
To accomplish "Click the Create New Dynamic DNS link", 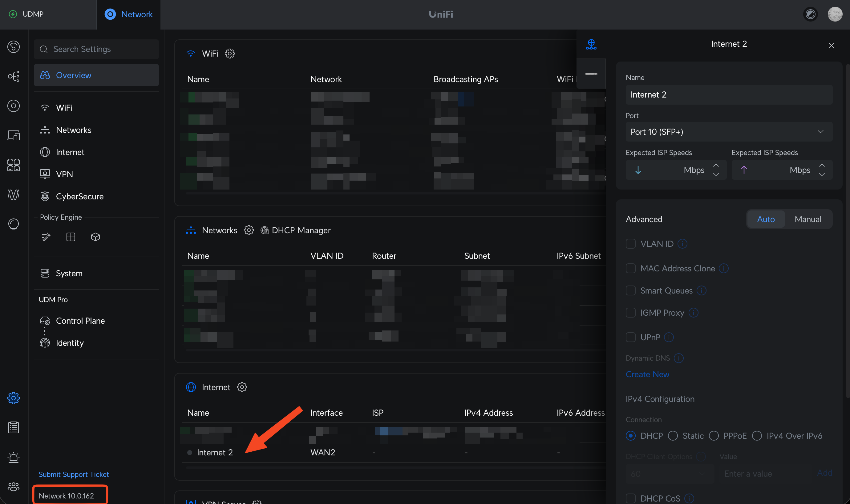I will tap(647, 374).
